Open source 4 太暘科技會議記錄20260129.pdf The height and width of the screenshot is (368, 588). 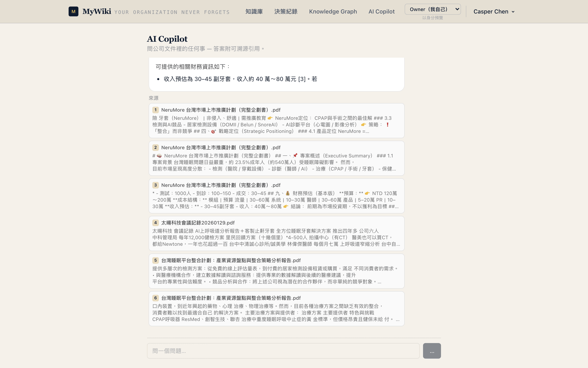[276, 233]
